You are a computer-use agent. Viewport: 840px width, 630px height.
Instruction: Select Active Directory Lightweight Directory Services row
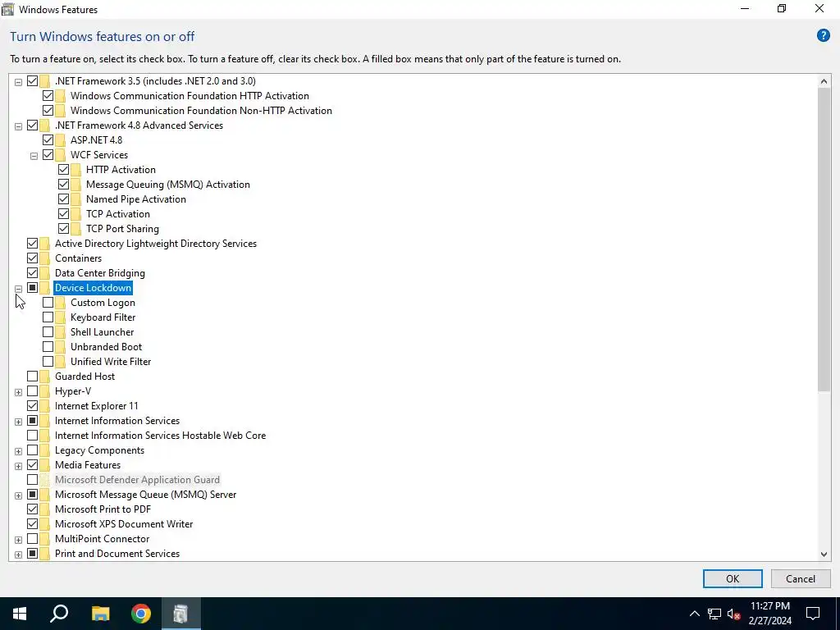[x=155, y=244]
